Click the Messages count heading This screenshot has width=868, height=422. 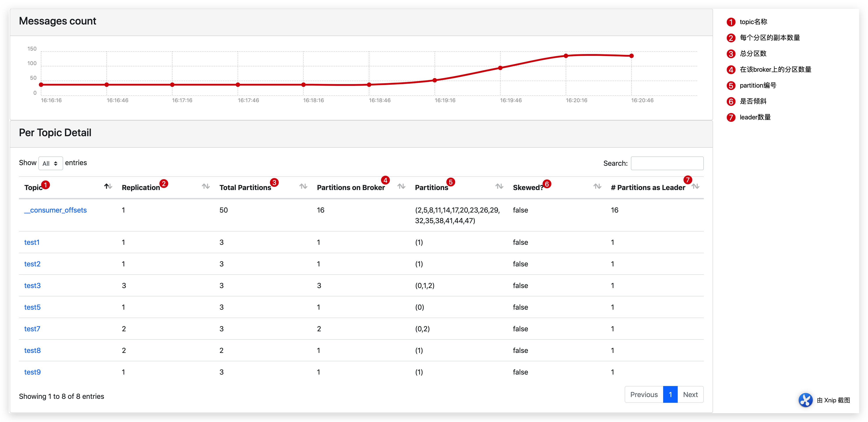tap(57, 21)
